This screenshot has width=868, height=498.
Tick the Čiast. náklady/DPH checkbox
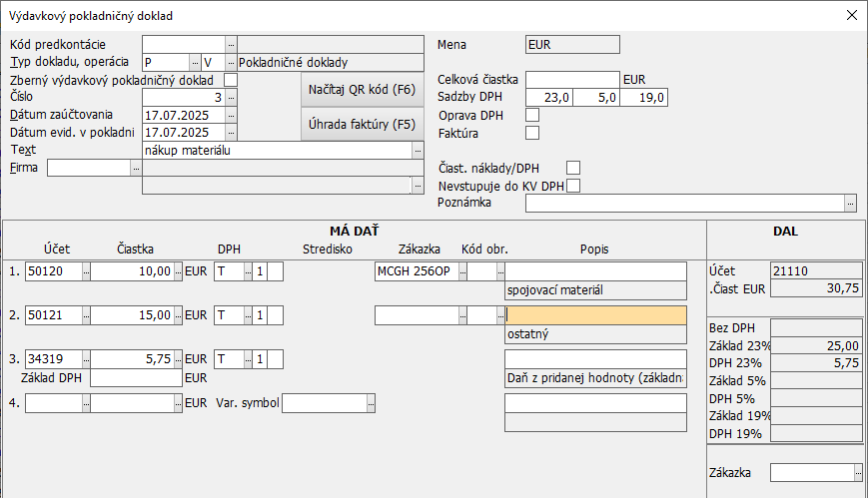[573, 168]
